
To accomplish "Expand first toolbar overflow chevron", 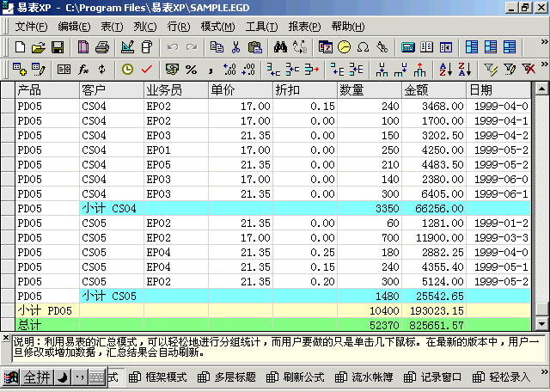I will click(x=544, y=42).
